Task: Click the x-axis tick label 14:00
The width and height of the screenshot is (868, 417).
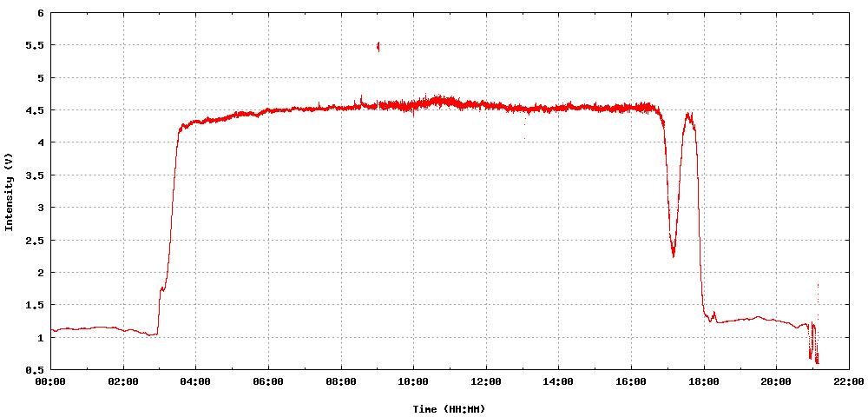Action: point(558,382)
